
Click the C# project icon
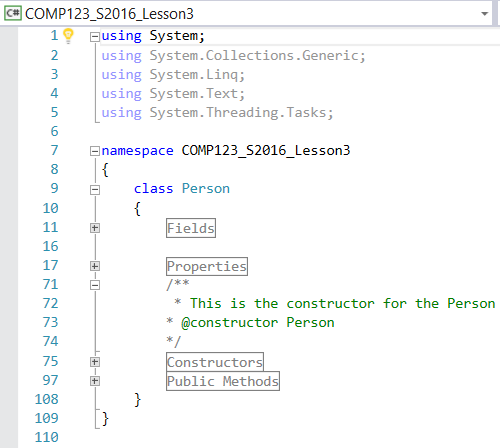13,14
